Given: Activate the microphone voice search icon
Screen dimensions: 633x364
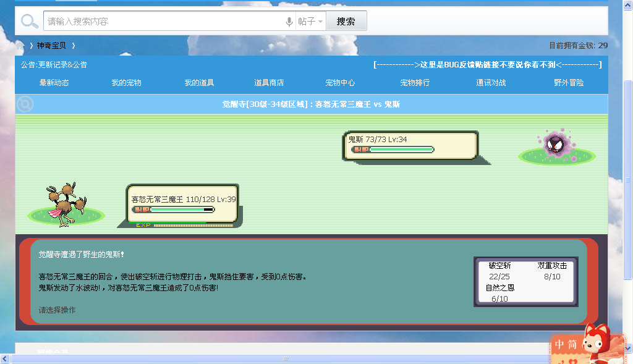Looking at the screenshot, I should coord(289,22).
